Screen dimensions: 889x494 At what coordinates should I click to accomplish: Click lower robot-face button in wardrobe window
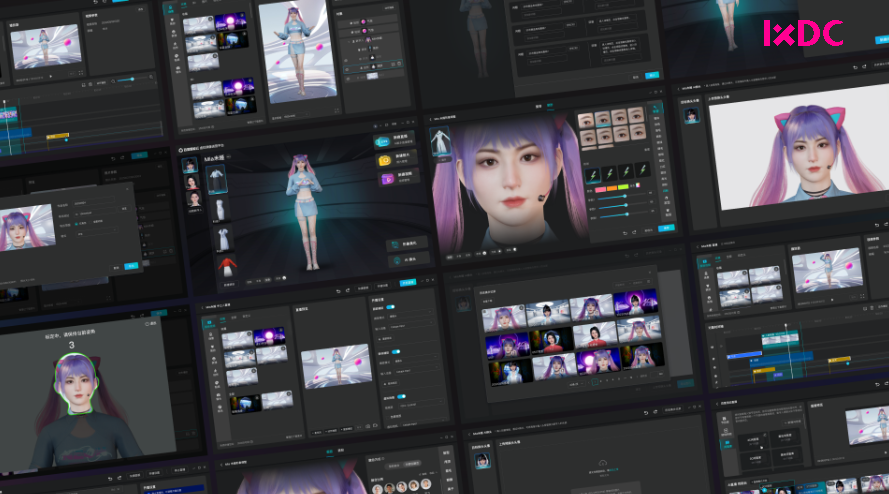coord(407,260)
